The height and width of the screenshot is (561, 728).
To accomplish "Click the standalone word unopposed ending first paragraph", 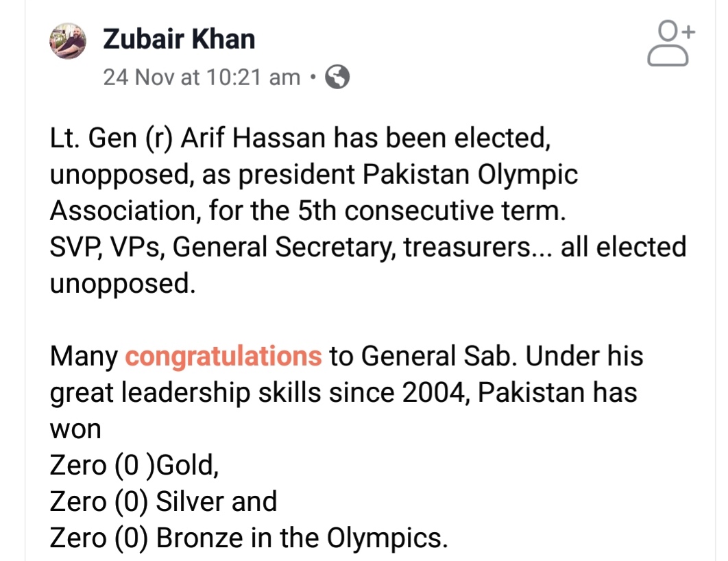I will coord(123,284).
